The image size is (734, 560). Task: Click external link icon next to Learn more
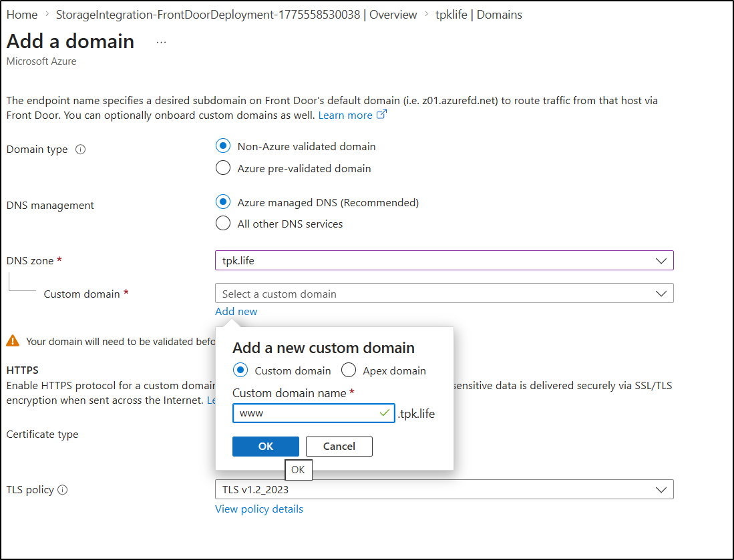(x=381, y=115)
